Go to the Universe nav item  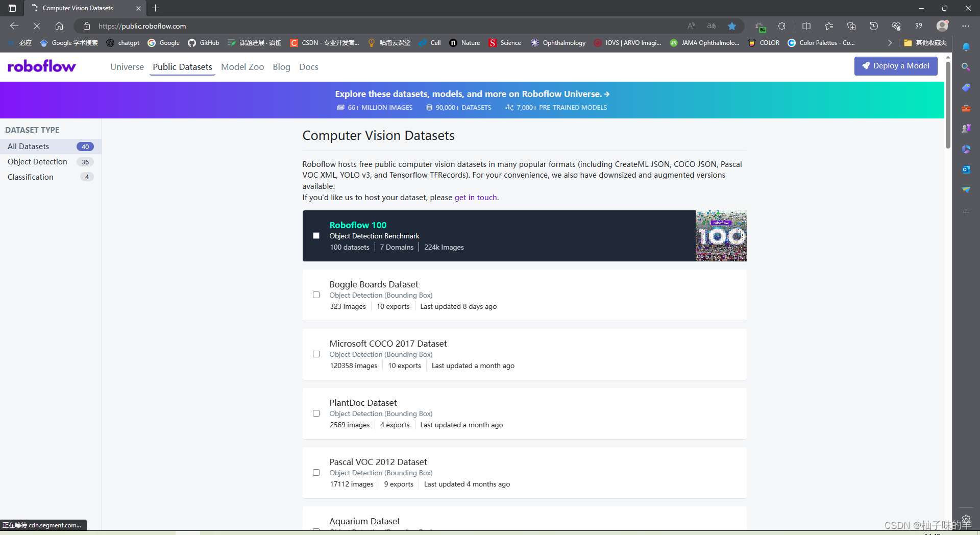(127, 67)
